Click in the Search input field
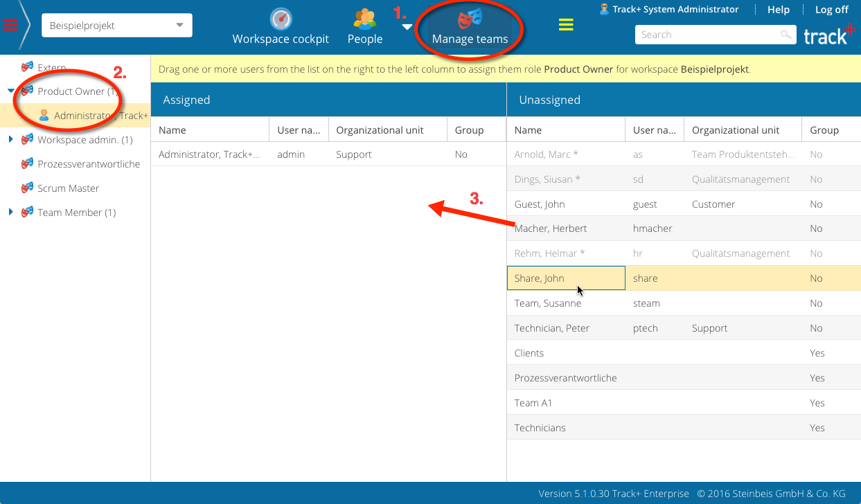Image resolution: width=861 pixels, height=504 pixels. 705,35
